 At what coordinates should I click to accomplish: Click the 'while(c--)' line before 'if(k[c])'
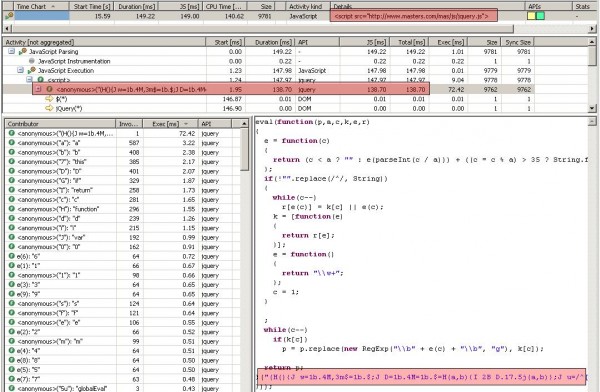[x=285, y=330]
